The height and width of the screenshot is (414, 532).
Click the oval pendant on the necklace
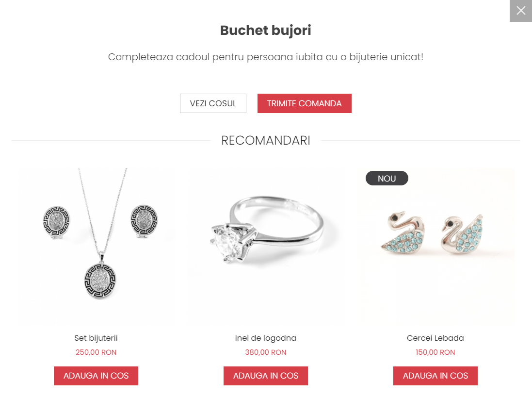tap(100, 281)
